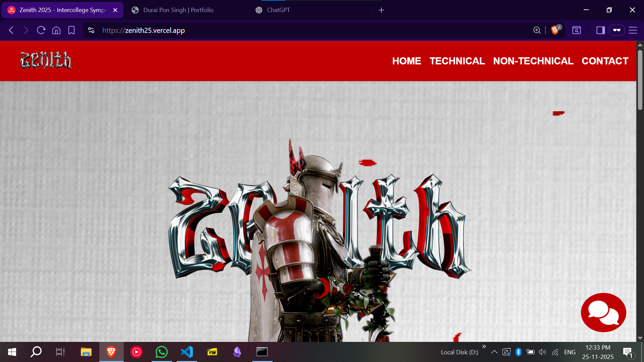Switch to the ChatGPT tab
The image size is (644, 362).
pyautogui.click(x=278, y=10)
